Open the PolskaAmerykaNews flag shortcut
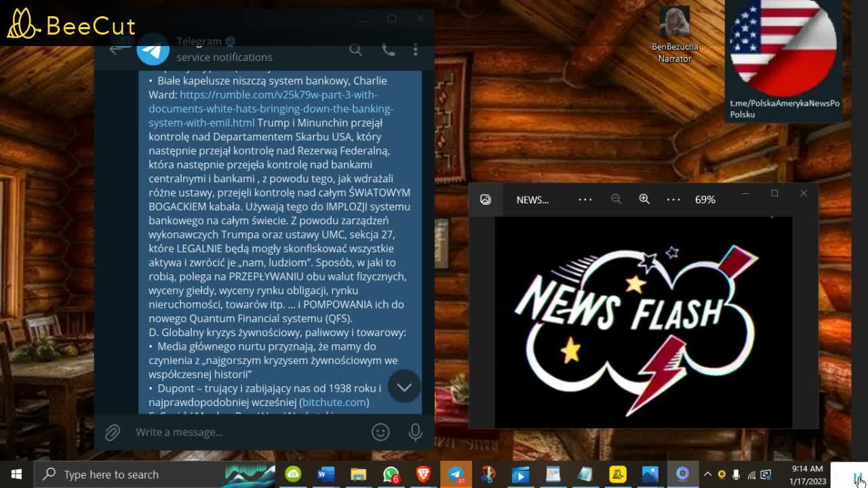Viewport: 868px width, 488px height. (784, 60)
